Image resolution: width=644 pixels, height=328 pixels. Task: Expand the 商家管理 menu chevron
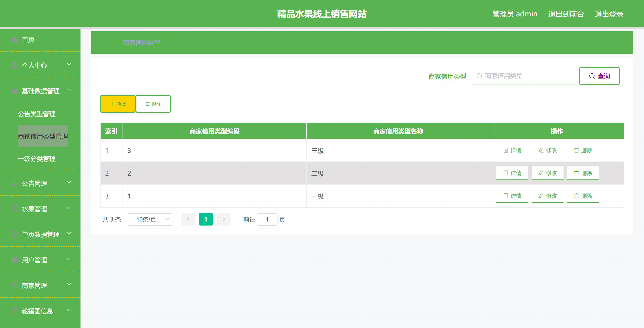click(x=69, y=284)
